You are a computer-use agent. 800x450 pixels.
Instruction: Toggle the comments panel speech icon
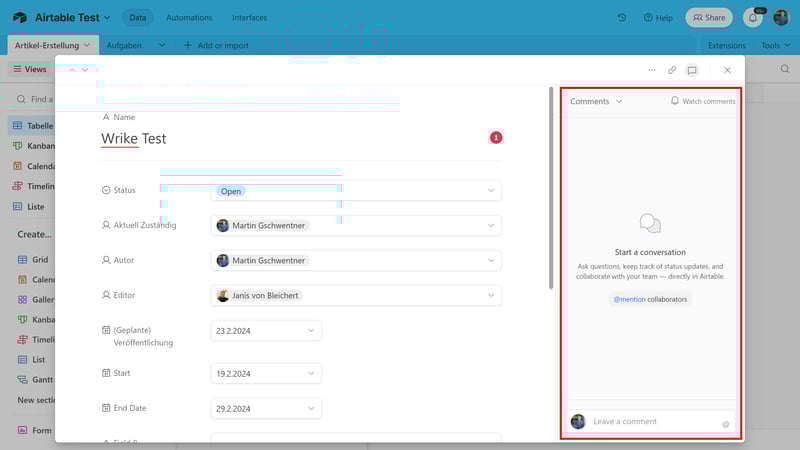(x=692, y=70)
